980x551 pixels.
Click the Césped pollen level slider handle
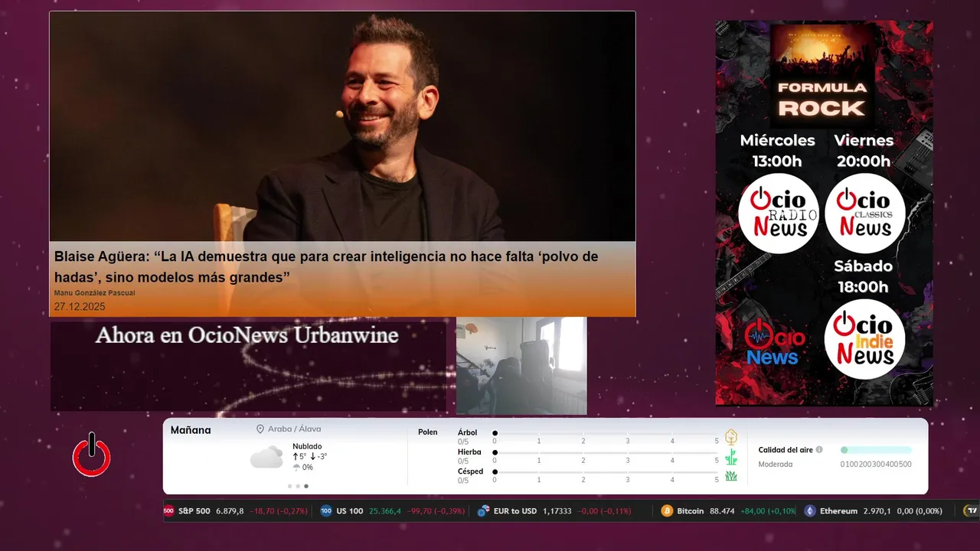(495, 472)
